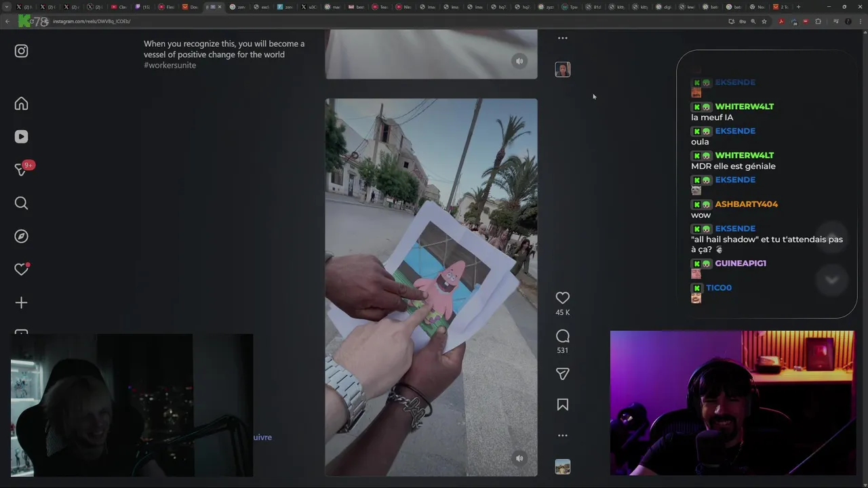The image size is (868, 488).
Task: Close the active Instagram tab
Action: coord(220,7)
